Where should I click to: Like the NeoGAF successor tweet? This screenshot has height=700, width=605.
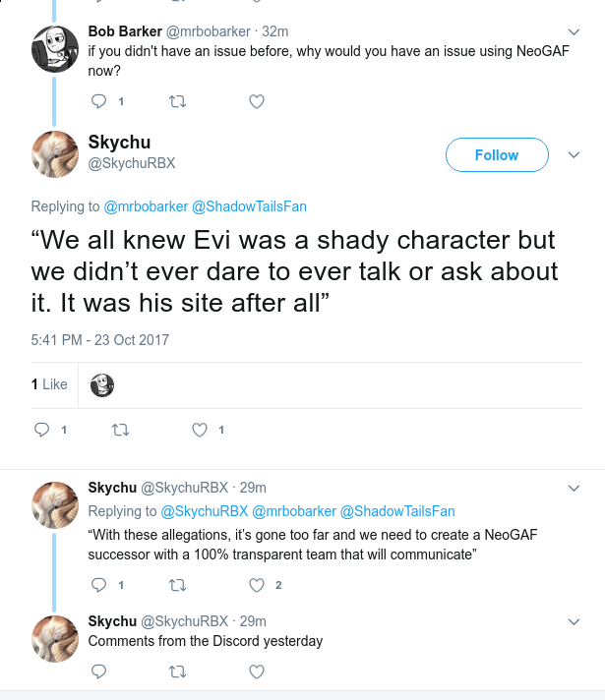point(257,585)
